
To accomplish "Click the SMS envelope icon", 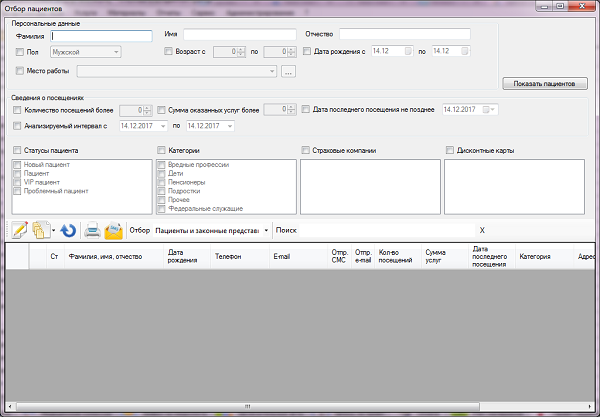I will pyautogui.click(x=114, y=230).
